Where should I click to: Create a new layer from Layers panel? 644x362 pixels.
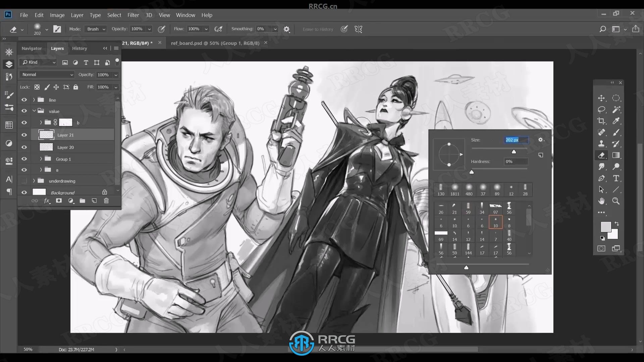point(94,201)
